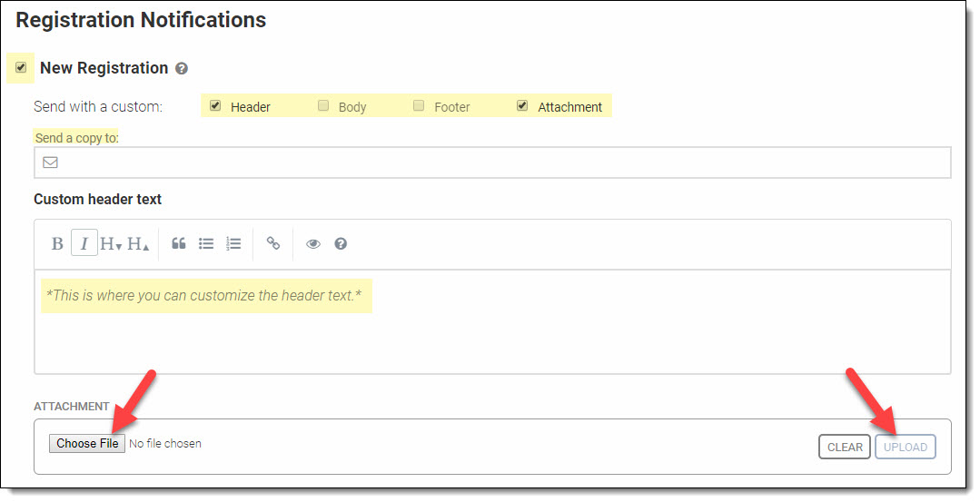Click the Upload button
Viewport: 980px width, 502px height.
coord(905,447)
